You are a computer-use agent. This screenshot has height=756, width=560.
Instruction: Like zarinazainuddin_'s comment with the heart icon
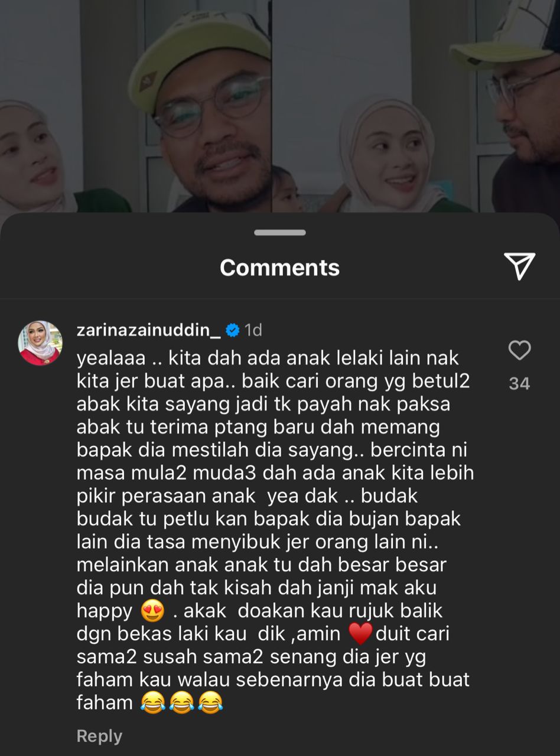click(519, 350)
